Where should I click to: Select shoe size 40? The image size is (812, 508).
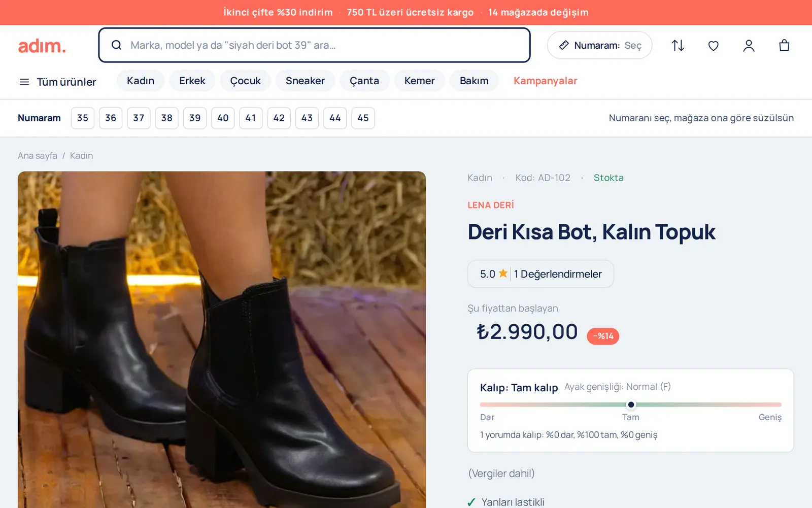point(223,118)
